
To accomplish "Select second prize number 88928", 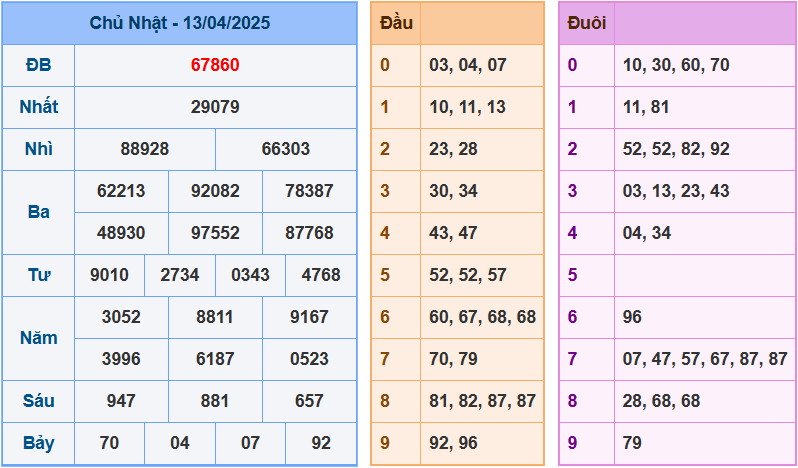I will coord(145,149).
